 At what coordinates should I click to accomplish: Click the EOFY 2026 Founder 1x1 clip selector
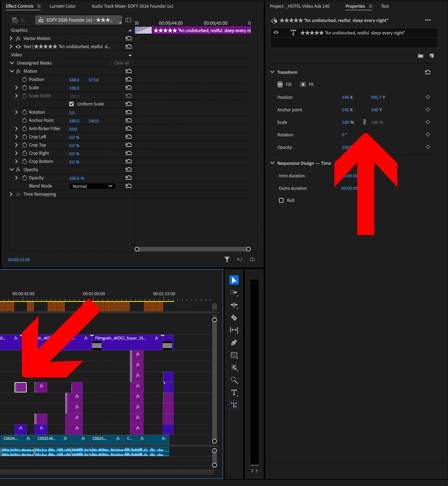78,20
